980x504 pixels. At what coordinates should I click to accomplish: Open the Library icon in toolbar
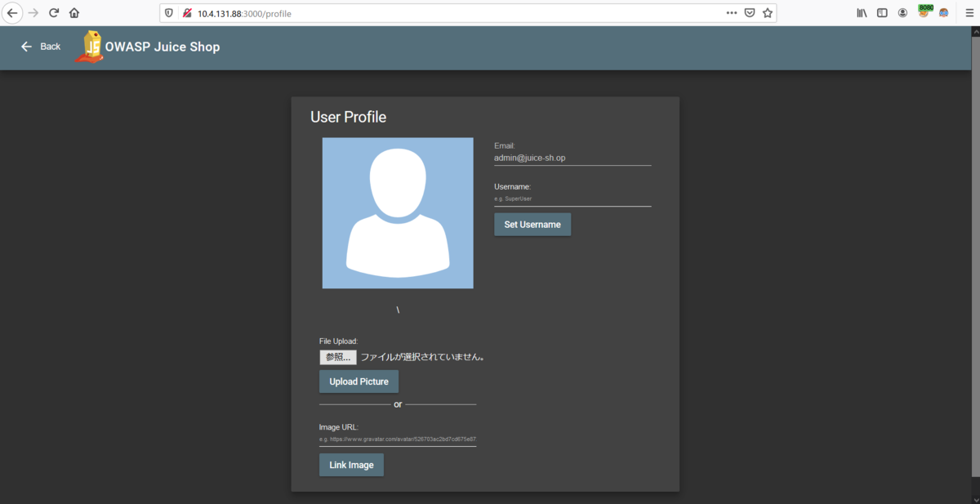click(862, 13)
